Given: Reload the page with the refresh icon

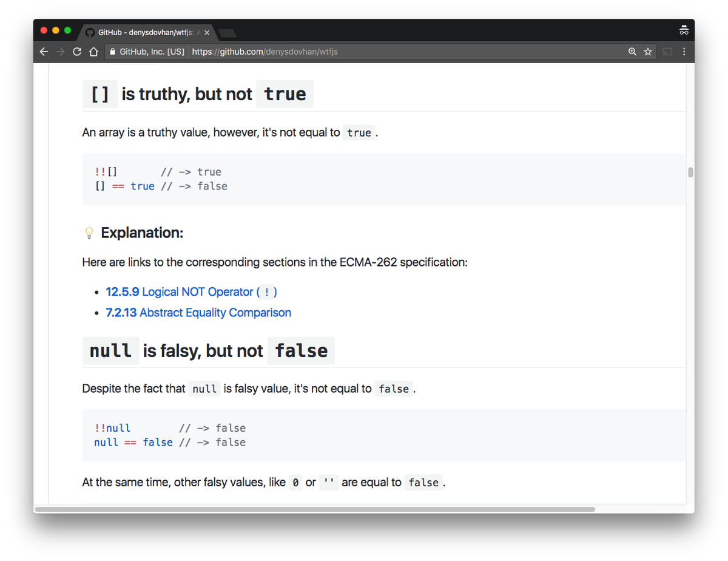Looking at the screenshot, I should (x=77, y=52).
